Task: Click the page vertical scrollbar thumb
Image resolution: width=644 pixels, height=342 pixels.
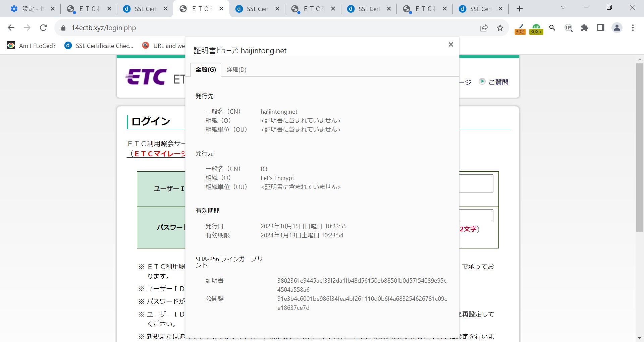Action: [640, 148]
